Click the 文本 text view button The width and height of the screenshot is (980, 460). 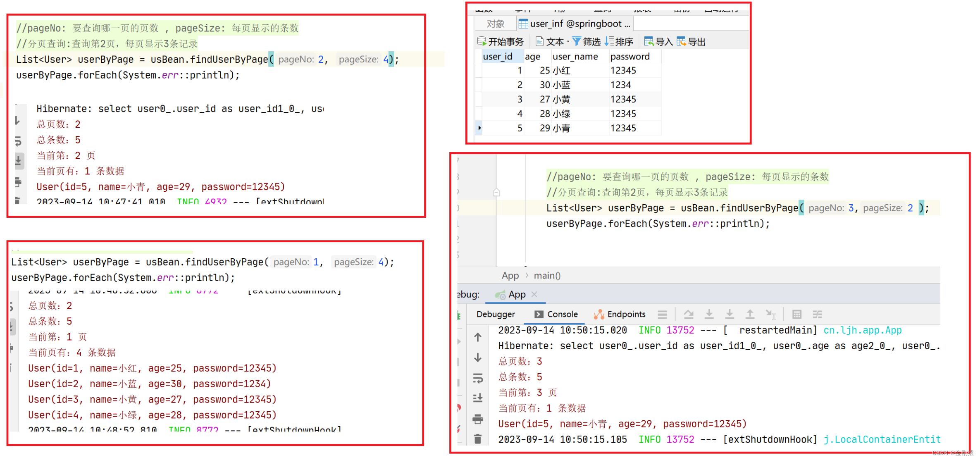pos(550,41)
